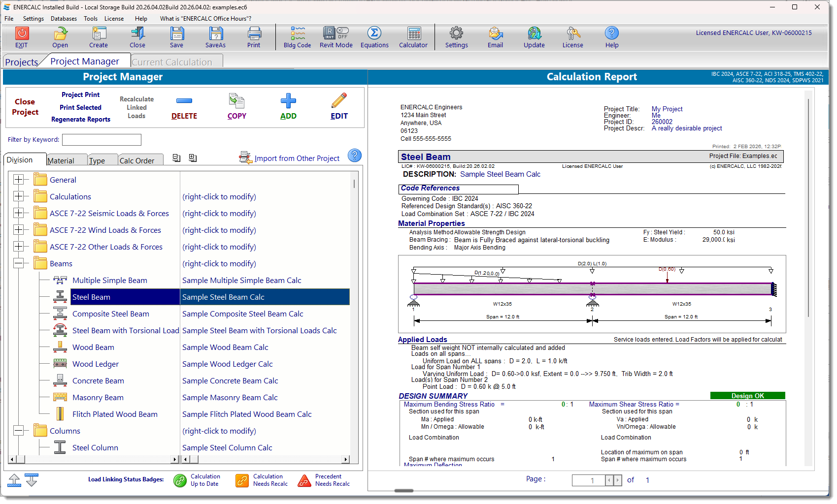Image resolution: width=837 pixels, height=504 pixels.
Task: Click the Calculation Needs Recalc badge icon
Action: point(242,480)
